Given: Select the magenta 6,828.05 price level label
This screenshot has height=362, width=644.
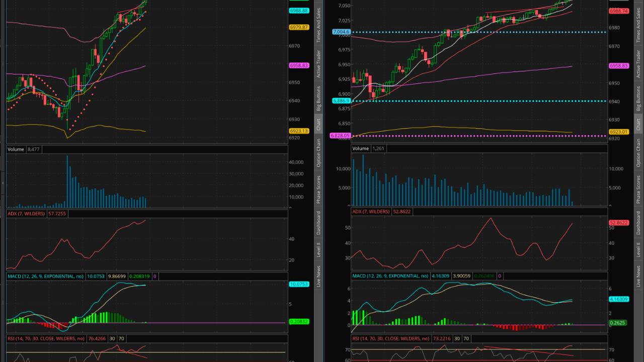Looking at the screenshot, I should (x=340, y=136).
